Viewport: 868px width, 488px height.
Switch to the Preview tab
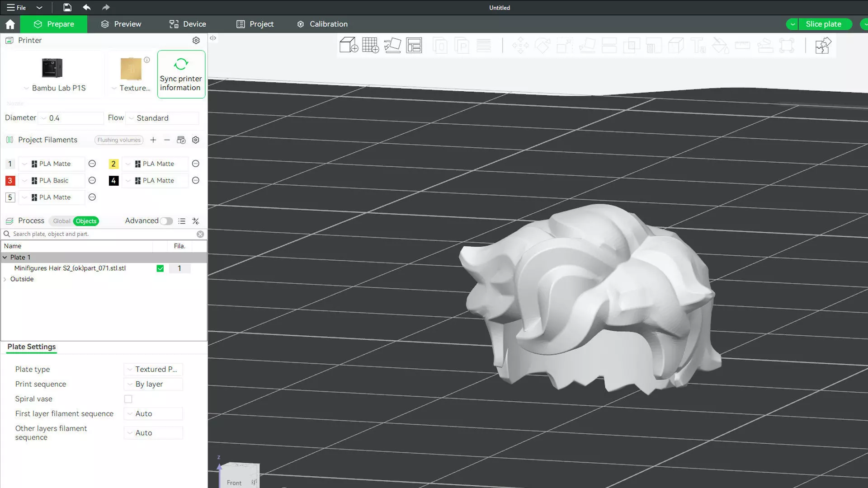point(121,24)
